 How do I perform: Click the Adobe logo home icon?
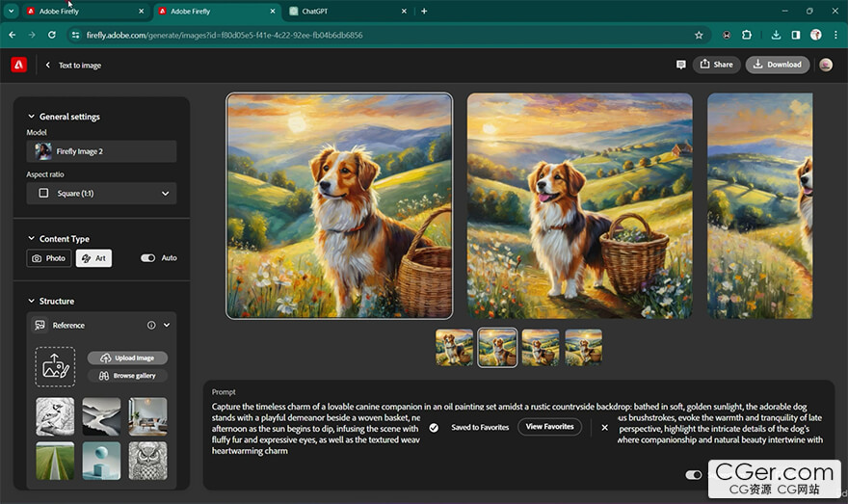(19, 65)
